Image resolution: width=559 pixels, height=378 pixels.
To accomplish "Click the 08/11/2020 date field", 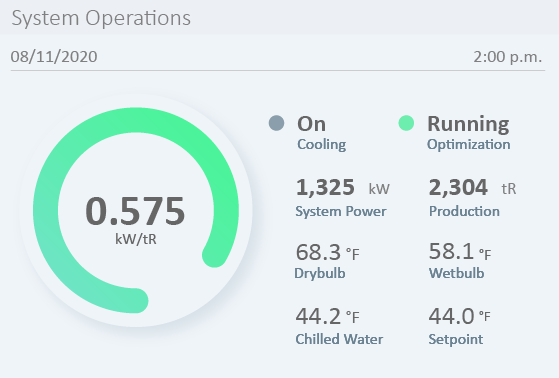I will (54, 57).
